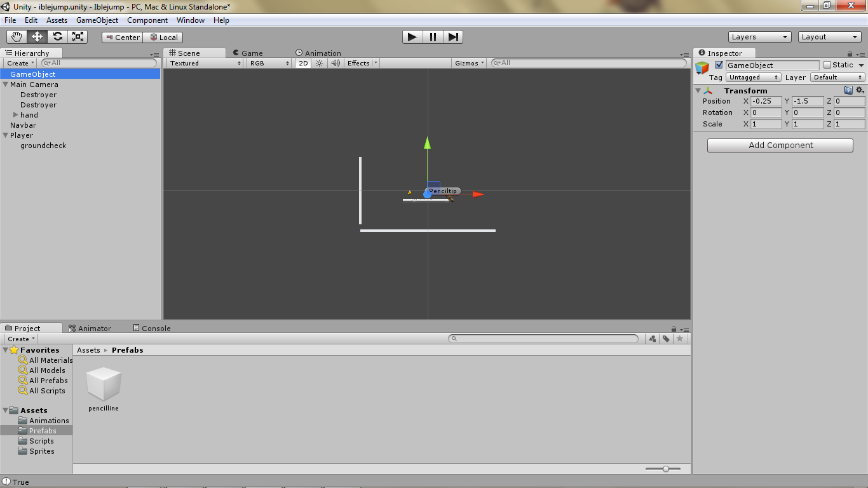Open the Hierarchy Create dropdown

click(21, 63)
